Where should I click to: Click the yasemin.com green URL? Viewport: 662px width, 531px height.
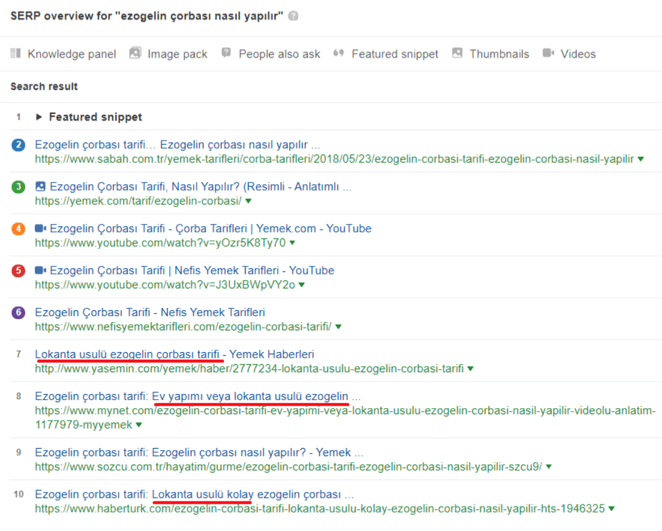pos(249,368)
